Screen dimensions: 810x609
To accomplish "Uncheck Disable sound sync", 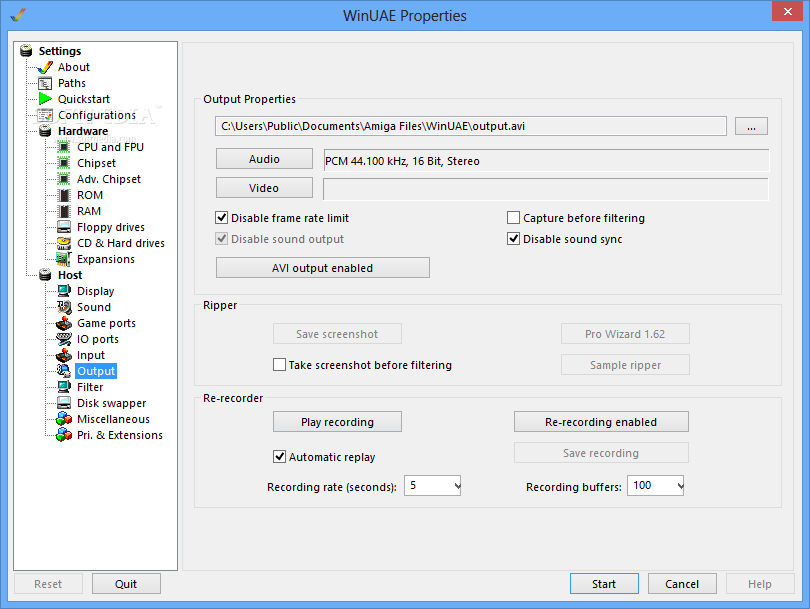I will click(x=513, y=239).
